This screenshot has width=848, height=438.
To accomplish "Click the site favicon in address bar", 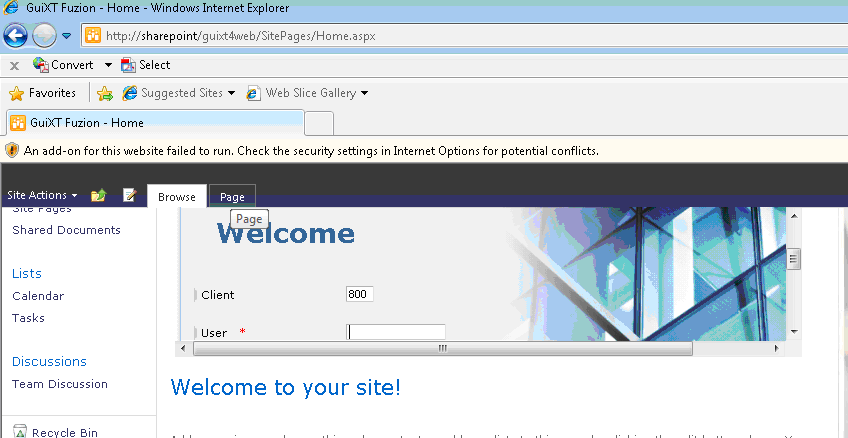I will (93, 36).
